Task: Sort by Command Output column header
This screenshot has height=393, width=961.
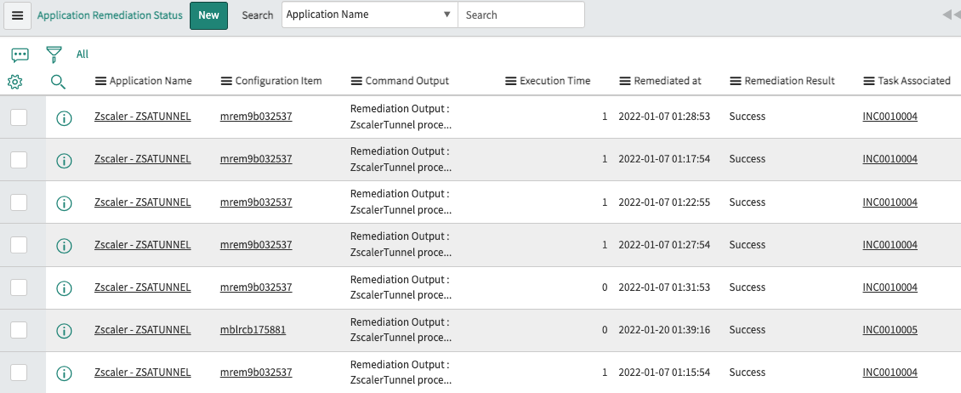Action: pos(407,81)
